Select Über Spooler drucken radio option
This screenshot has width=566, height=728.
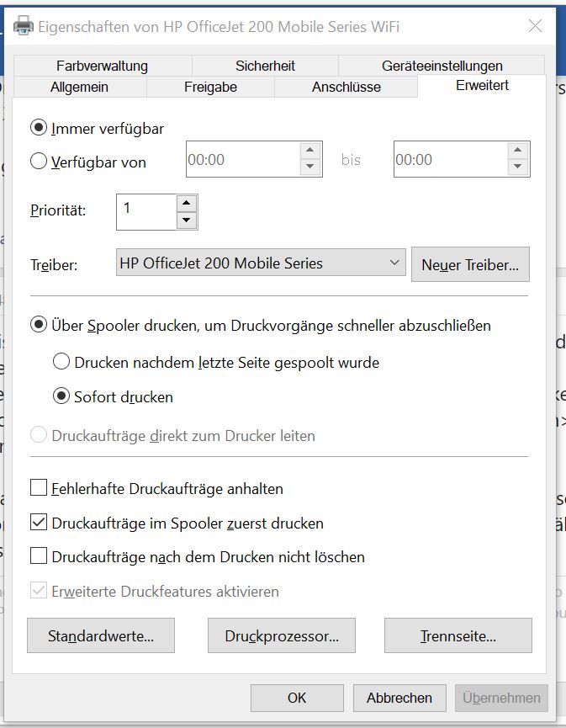(39, 325)
